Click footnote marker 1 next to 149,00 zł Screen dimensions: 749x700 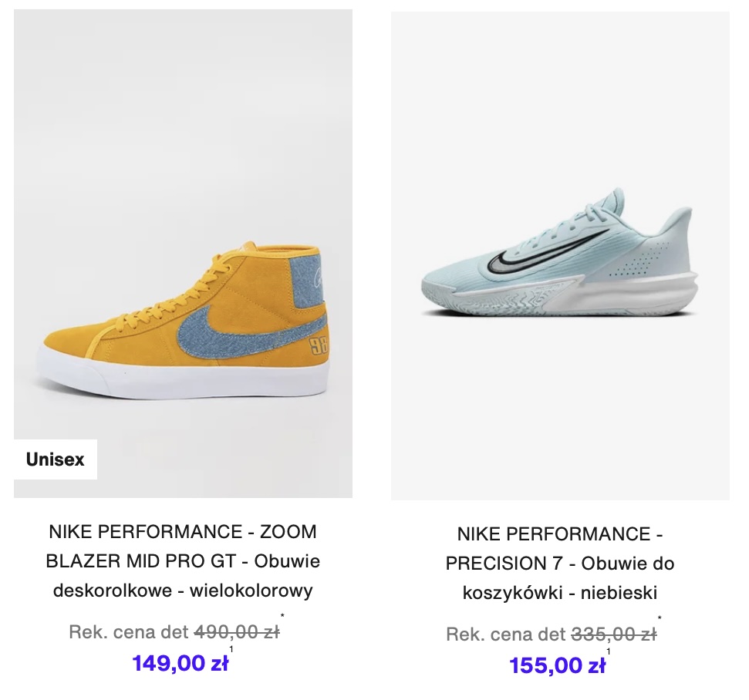tap(231, 649)
